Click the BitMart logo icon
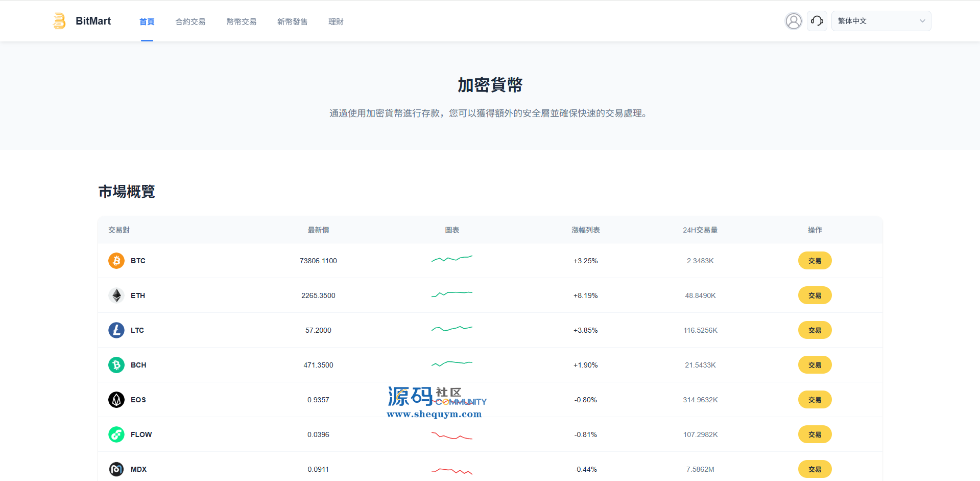Viewport: 980px width, 481px height. pyautogui.click(x=59, y=21)
